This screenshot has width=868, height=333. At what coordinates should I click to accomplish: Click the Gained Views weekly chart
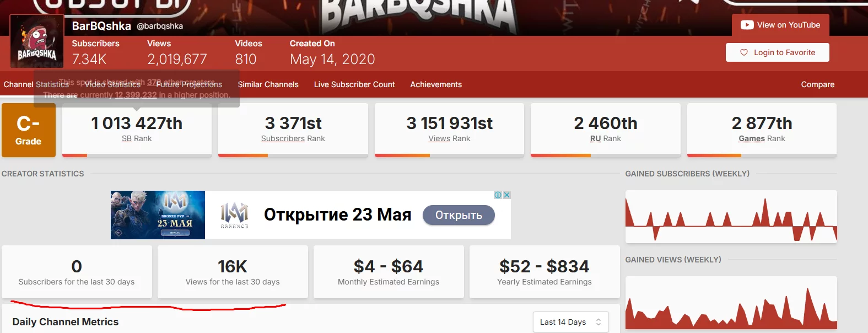pyautogui.click(x=731, y=303)
